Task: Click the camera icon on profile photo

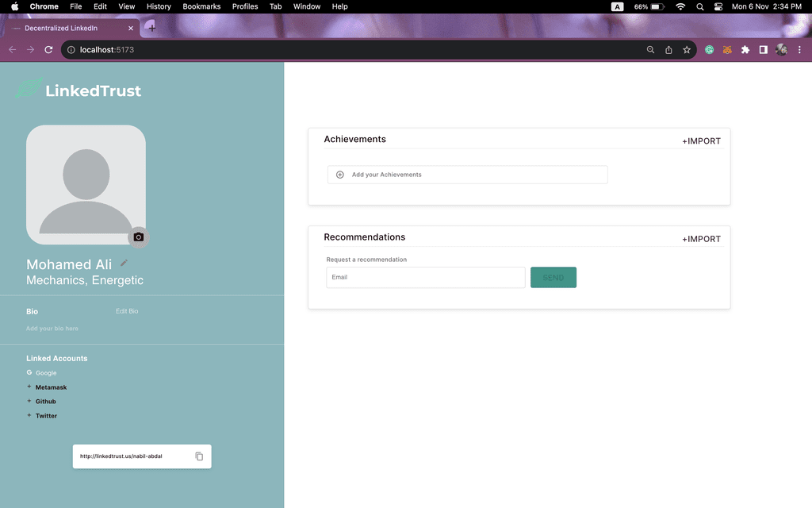Action: [x=138, y=237]
